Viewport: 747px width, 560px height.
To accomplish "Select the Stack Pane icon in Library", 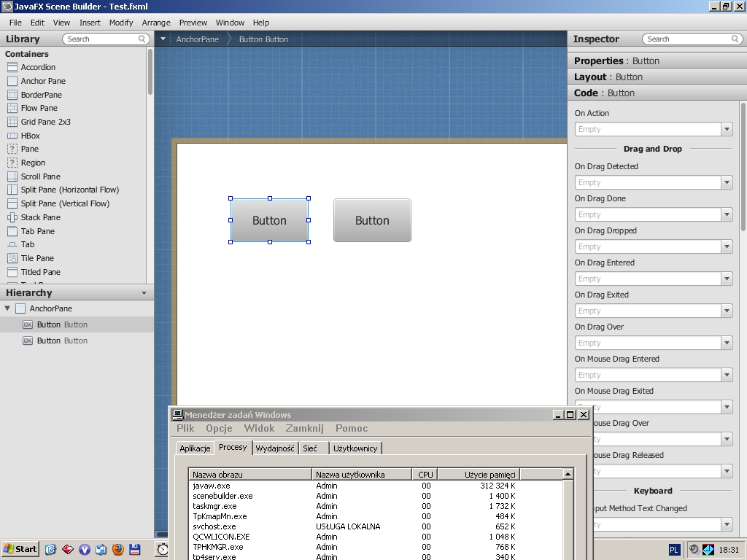I will pyautogui.click(x=12, y=217).
